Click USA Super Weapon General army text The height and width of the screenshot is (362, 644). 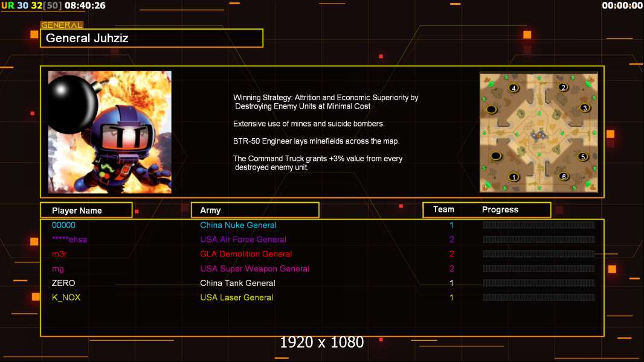click(255, 269)
